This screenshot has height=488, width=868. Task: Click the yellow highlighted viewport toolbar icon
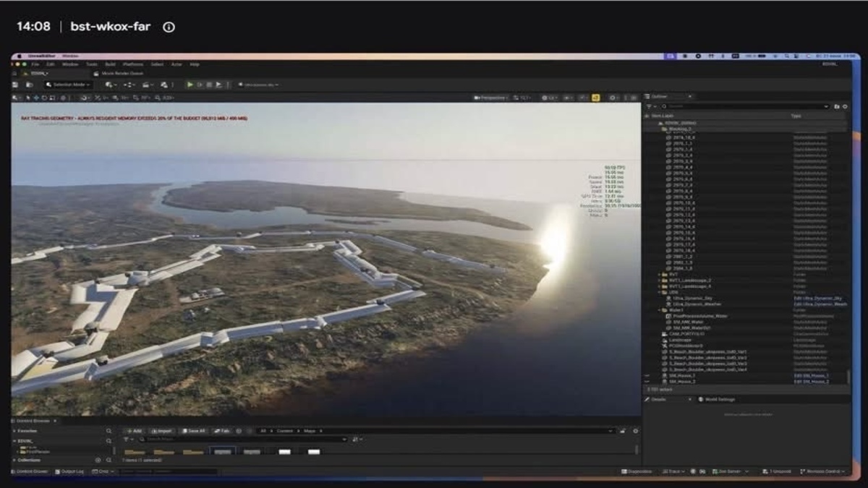[595, 98]
